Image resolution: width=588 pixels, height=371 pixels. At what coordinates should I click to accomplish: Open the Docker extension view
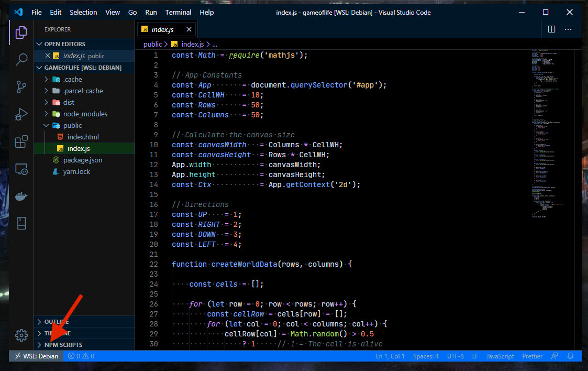pos(21,196)
